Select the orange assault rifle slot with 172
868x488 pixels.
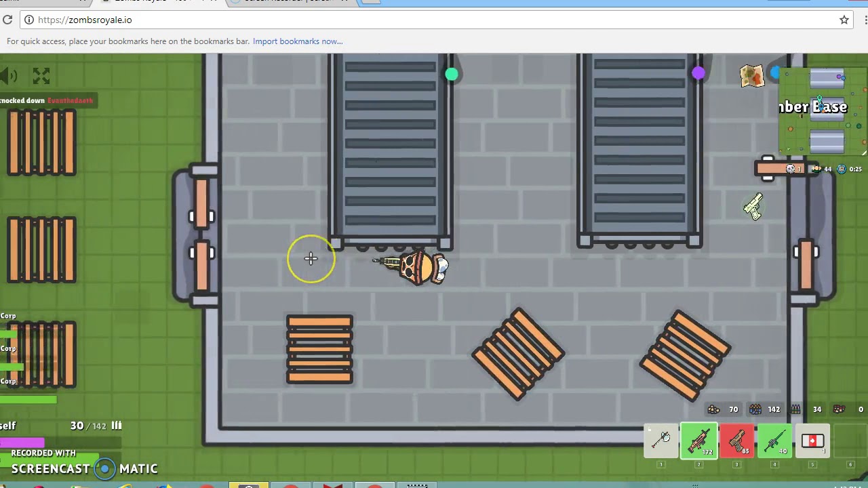point(699,441)
